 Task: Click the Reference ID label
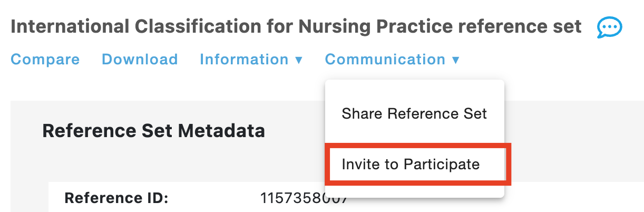click(x=116, y=199)
